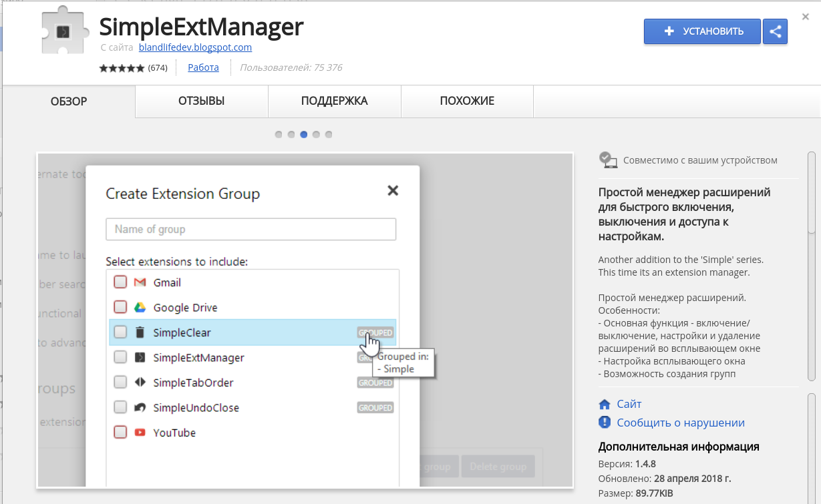Click 'Совместимо с вашим устройством' text
Viewport: 821px width, 504px height.
700,160
